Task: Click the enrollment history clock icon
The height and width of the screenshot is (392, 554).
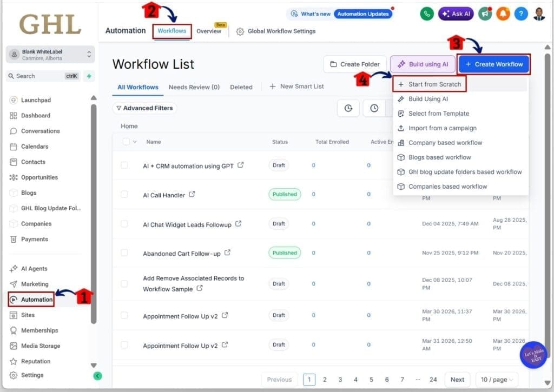Action: click(374, 108)
